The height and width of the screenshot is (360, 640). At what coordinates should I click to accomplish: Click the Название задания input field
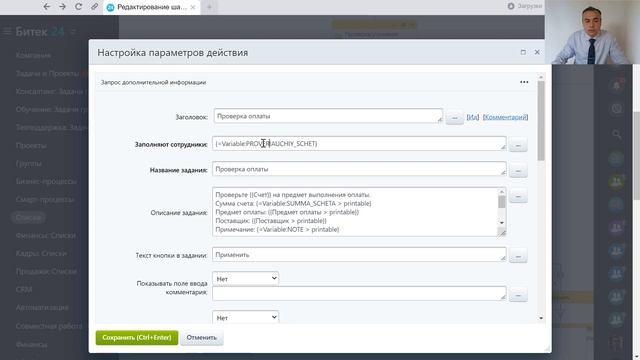pyautogui.click(x=359, y=169)
